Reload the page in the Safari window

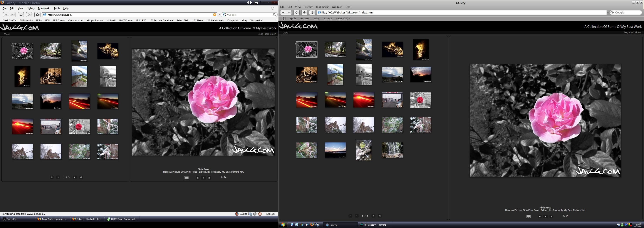tap(297, 12)
